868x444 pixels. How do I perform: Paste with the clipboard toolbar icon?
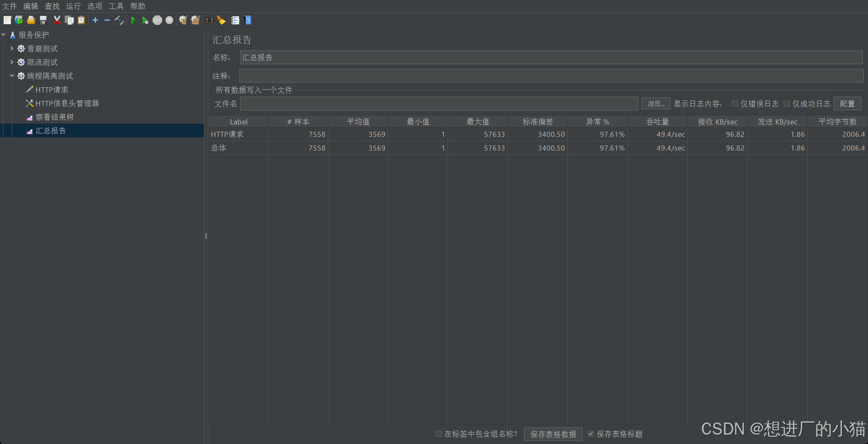click(x=81, y=20)
